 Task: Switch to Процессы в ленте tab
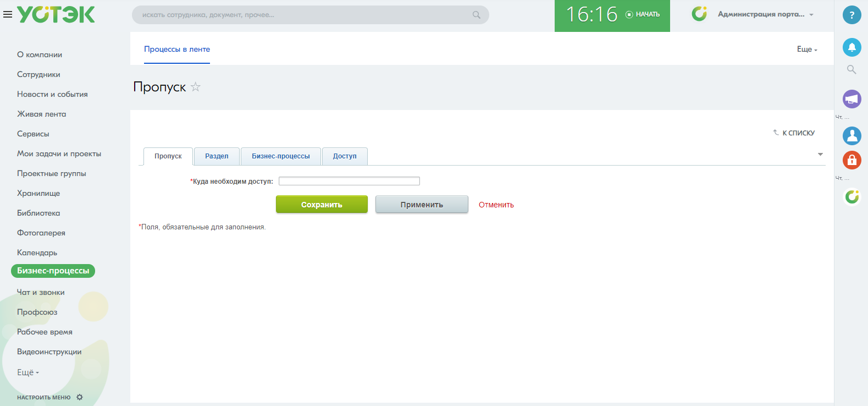coord(177,49)
